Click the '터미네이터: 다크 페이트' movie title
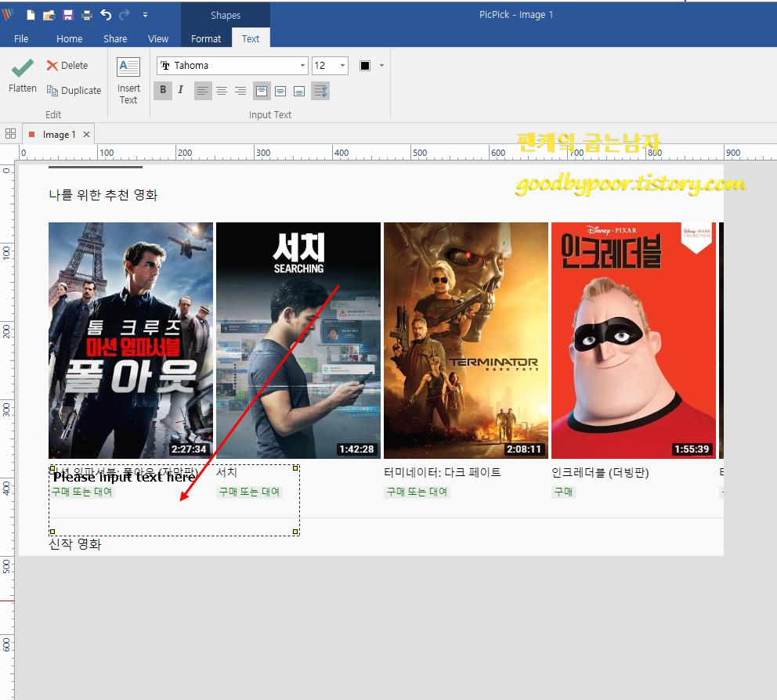Image resolution: width=777 pixels, height=700 pixels. (443, 472)
